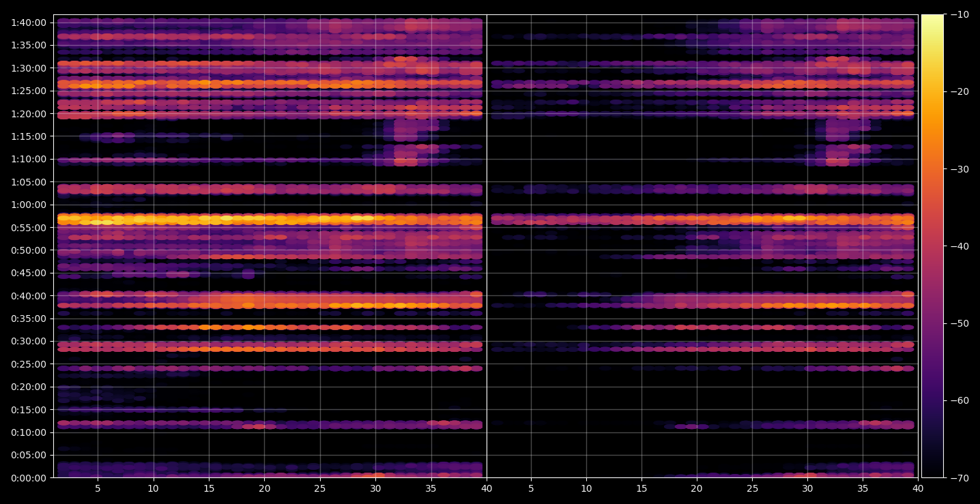
Task: Click x-axis label 15 of the right heatmap
Action: coord(641,488)
